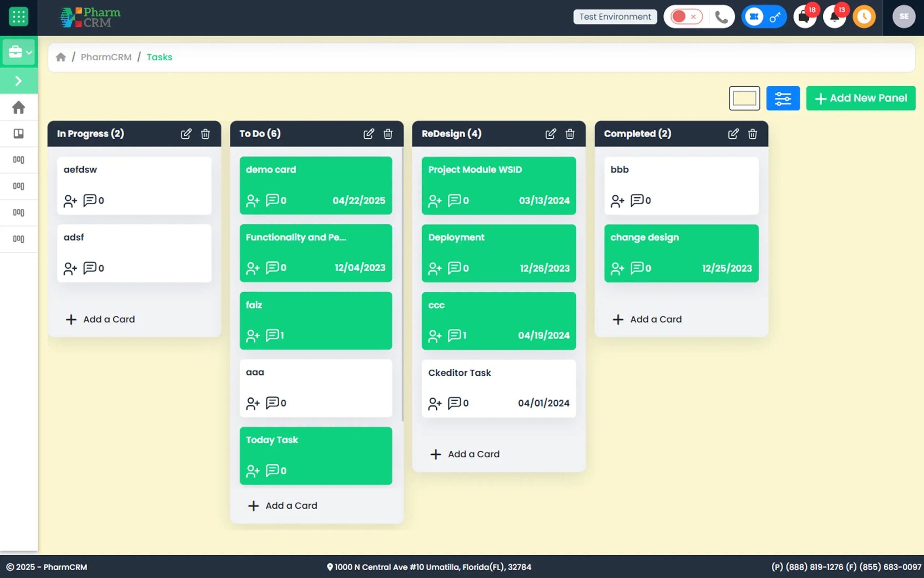Pick the board background color swatch
The height and width of the screenshot is (578, 924).
coord(744,98)
